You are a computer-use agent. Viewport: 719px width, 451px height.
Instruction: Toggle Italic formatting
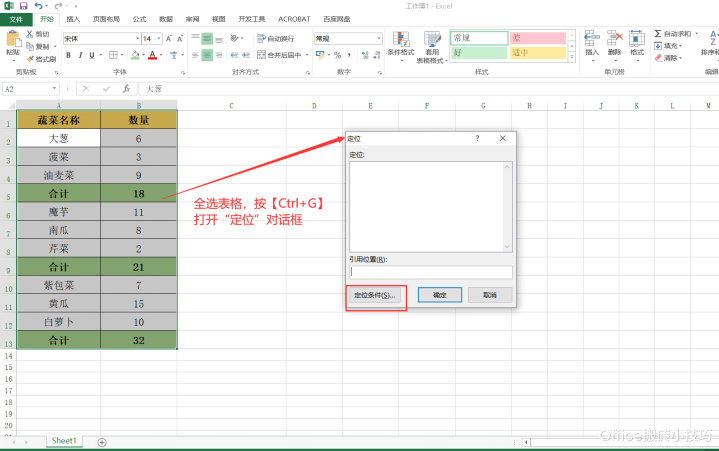pos(80,55)
